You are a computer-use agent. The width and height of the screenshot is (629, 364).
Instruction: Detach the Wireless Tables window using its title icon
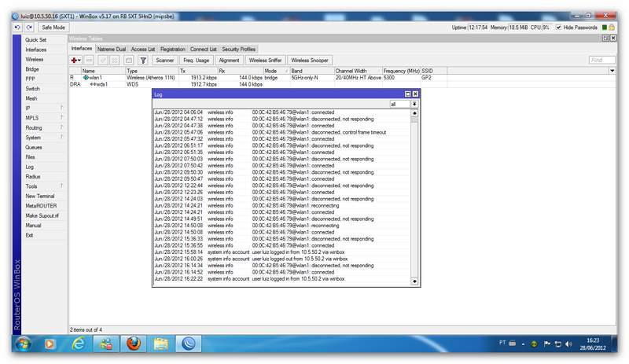tap(605, 38)
